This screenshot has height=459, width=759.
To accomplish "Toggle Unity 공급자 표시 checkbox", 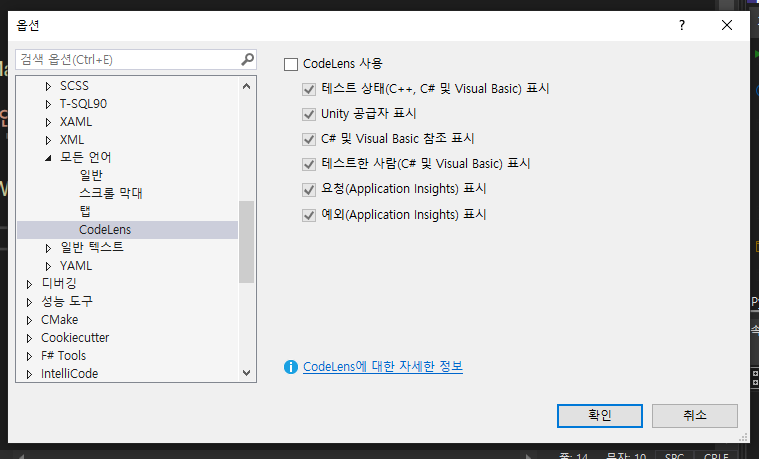I will [309, 114].
